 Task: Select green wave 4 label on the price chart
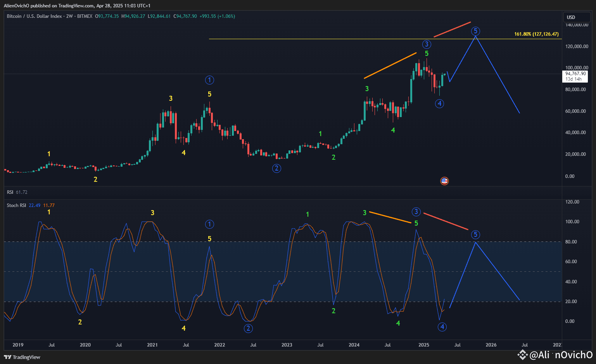point(393,130)
